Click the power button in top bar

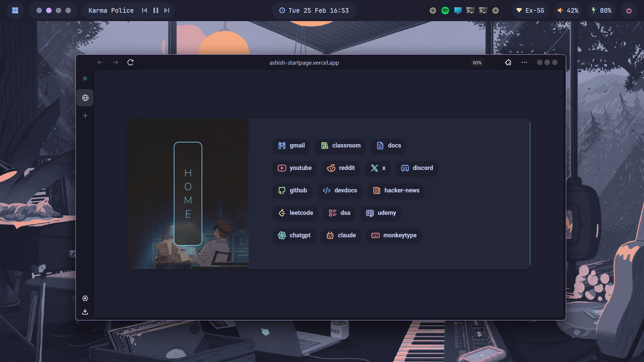(629, 10)
